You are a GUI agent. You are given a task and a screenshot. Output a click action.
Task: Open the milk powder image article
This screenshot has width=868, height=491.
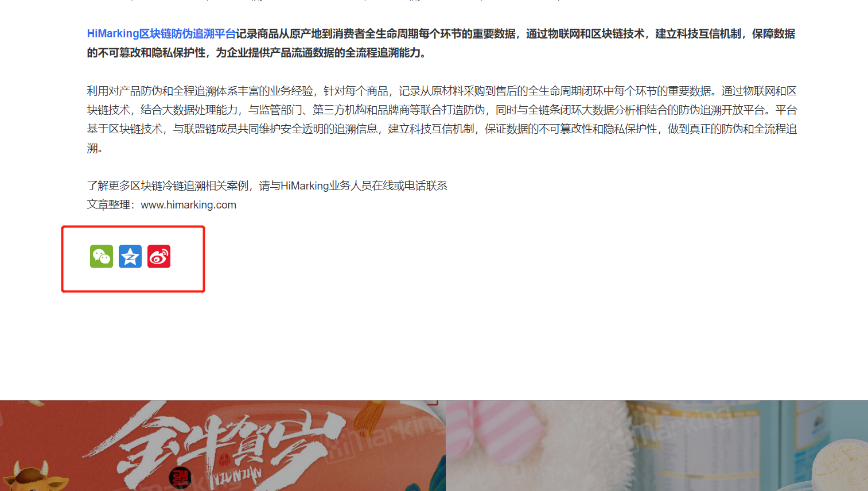(657, 446)
